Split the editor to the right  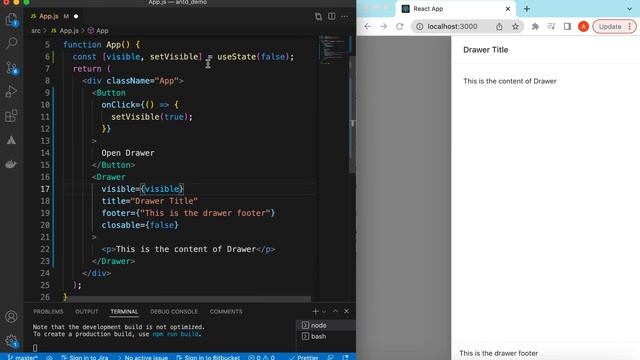[x=332, y=16]
